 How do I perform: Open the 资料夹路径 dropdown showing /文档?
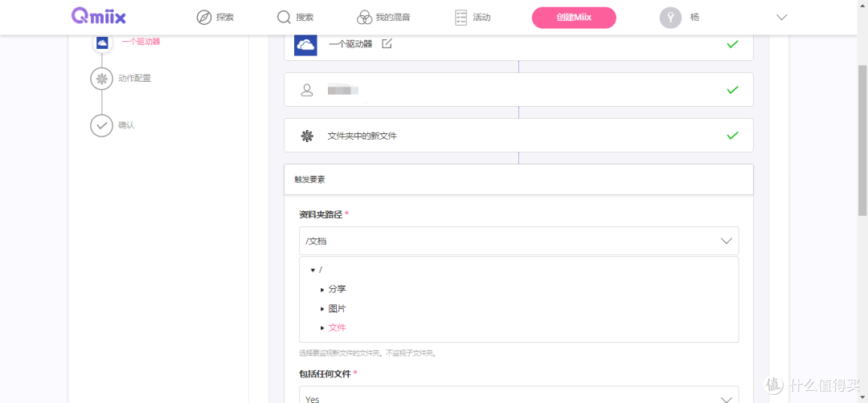click(x=518, y=241)
